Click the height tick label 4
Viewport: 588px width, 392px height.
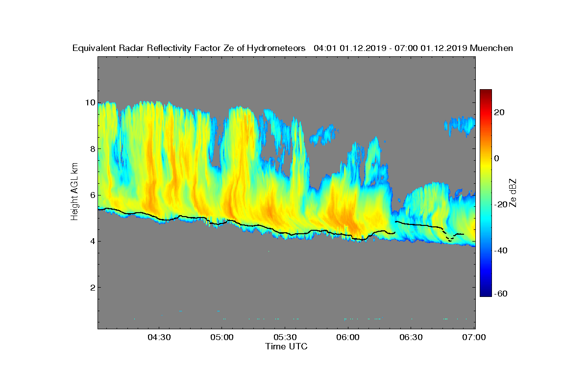tap(92, 241)
